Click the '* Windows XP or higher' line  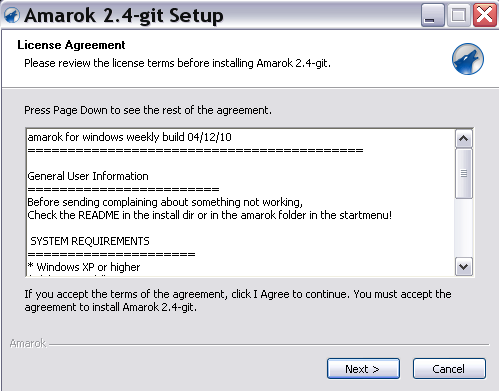coord(84,267)
